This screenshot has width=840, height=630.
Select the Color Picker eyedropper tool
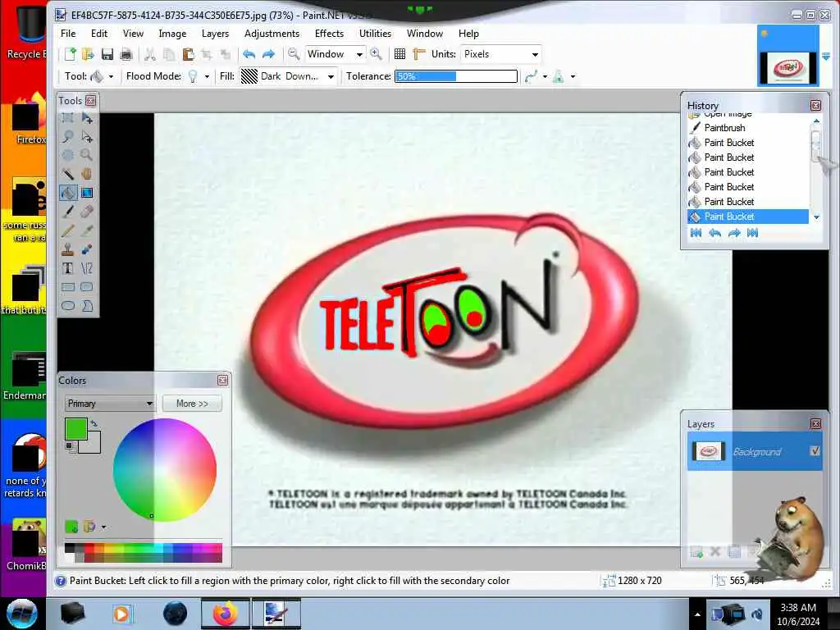click(x=87, y=231)
